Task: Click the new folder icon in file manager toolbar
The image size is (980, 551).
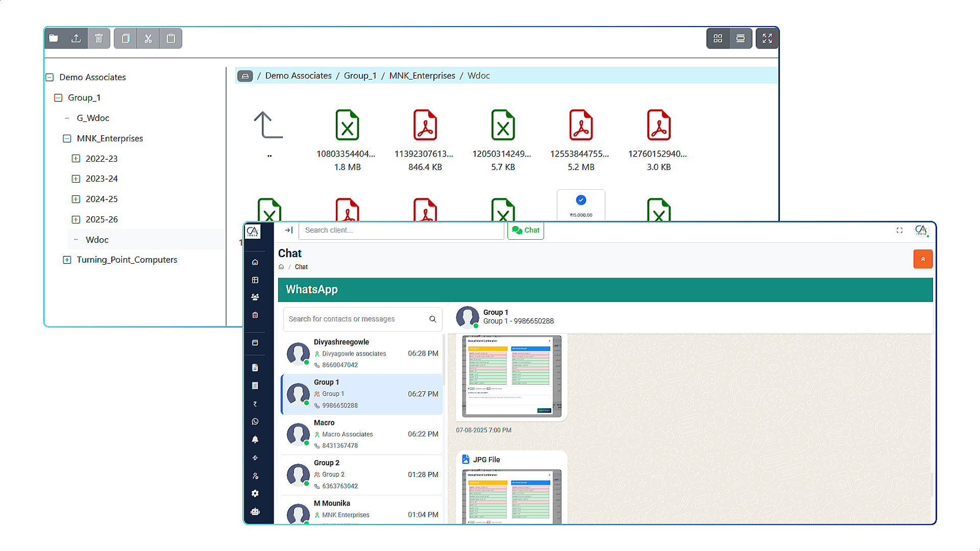Action: click(54, 38)
